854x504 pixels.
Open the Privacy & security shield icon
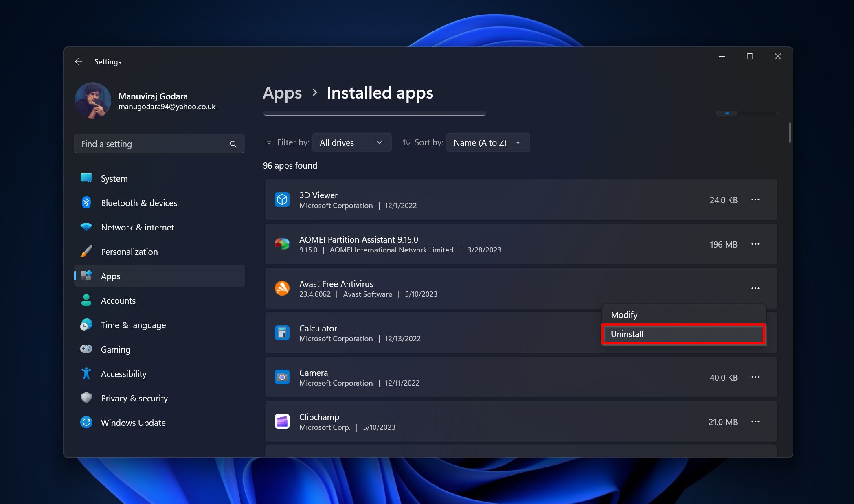(x=86, y=398)
